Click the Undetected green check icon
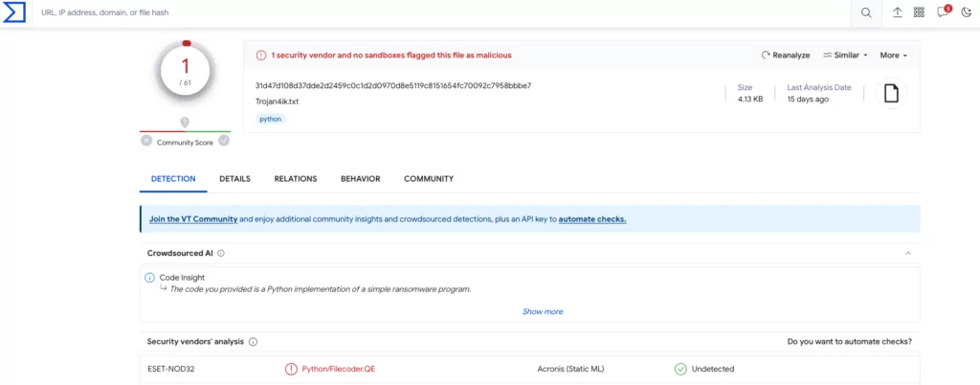Viewport: 980px width, 385px height. [680, 369]
